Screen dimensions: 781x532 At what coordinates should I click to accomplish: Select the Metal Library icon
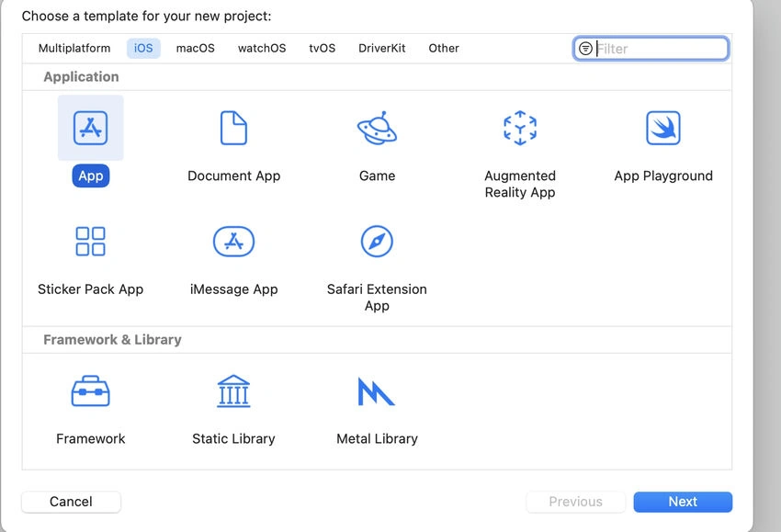(377, 391)
